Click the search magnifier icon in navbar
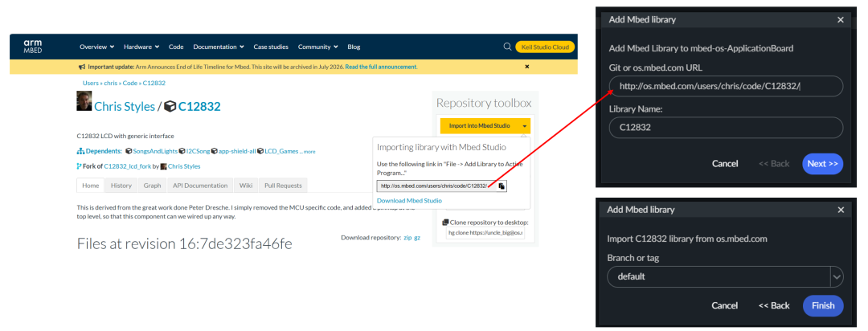This screenshot has height=331, width=868. (x=507, y=47)
